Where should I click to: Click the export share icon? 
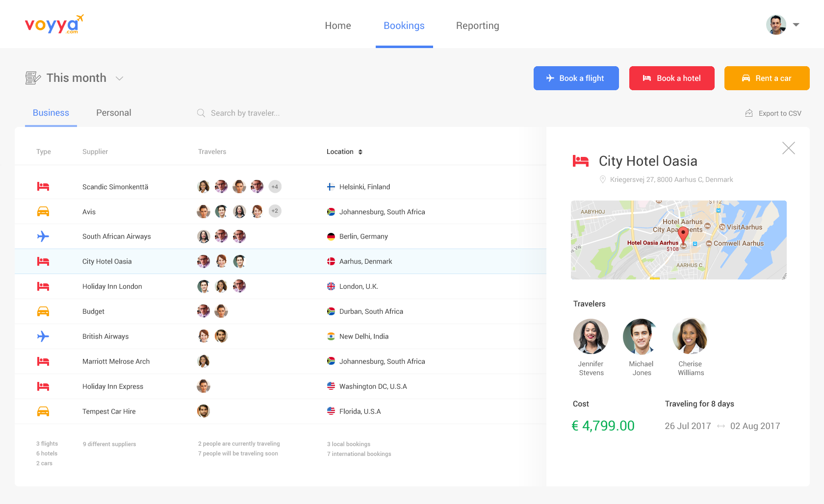749,113
